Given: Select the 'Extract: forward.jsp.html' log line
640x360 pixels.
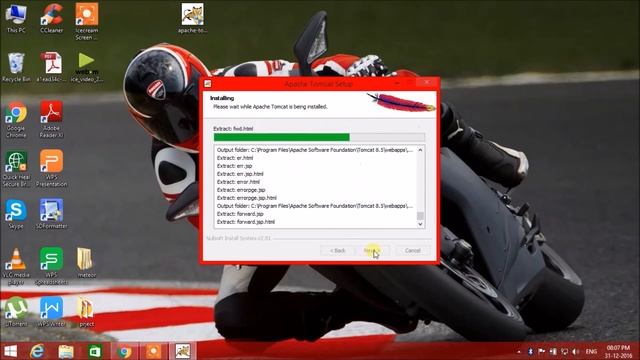Looking at the screenshot, I should pos(246,222).
